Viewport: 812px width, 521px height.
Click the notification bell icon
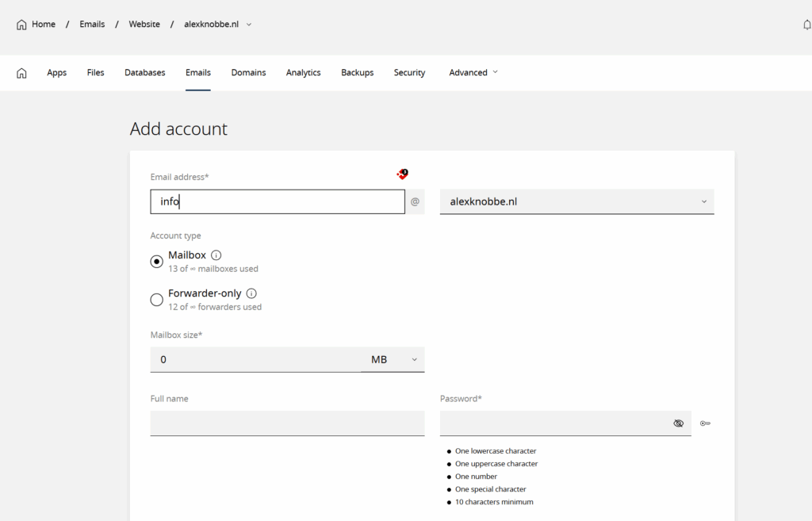click(806, 25)
